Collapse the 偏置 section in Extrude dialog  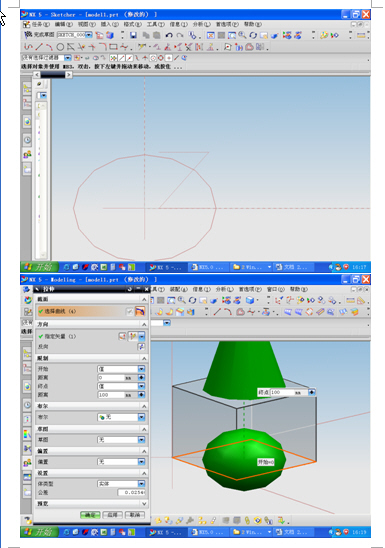pos(144,451)
